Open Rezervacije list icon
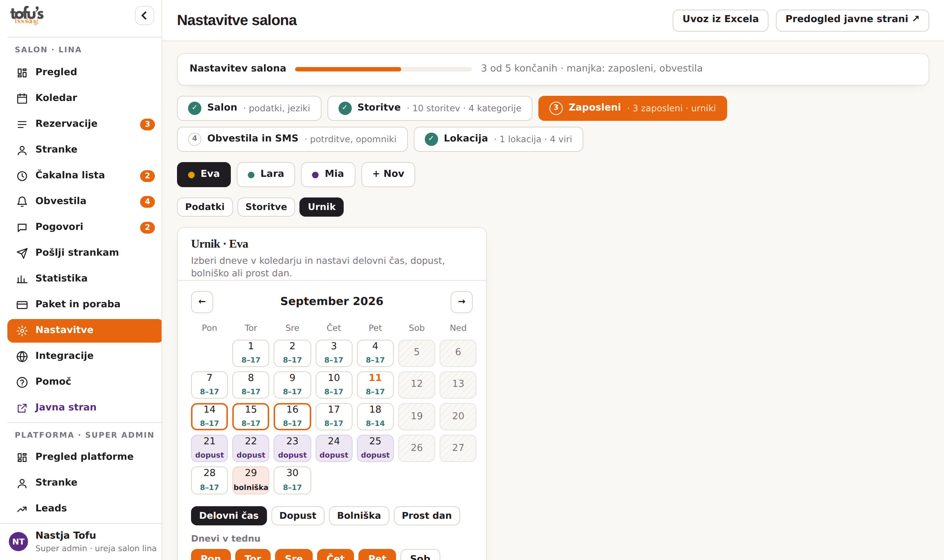This screenshot has width=944, height=560. (x=22, y=124)
